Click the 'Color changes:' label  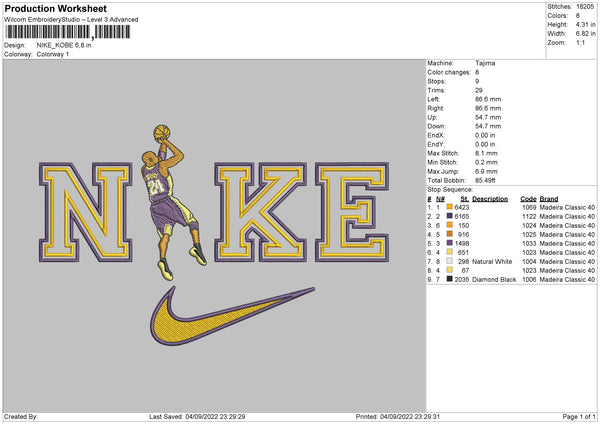tap(449, 72)
